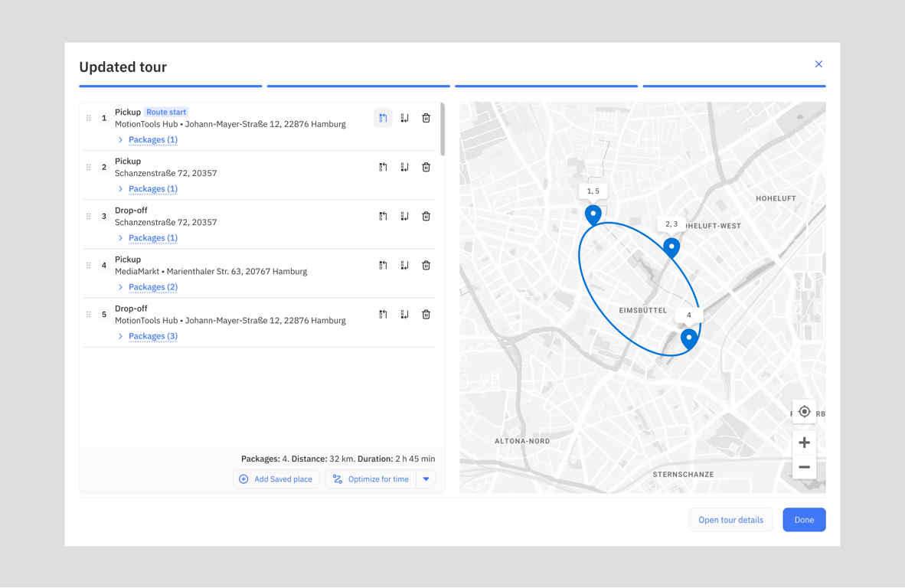Open Packages (1) link under stop 2 pickup

[x=153, y=188]
